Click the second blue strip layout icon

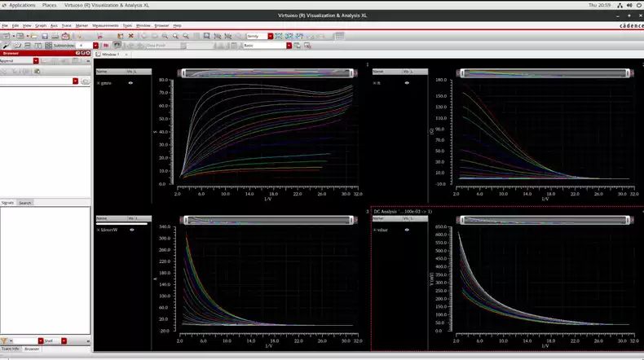point(289,36)
